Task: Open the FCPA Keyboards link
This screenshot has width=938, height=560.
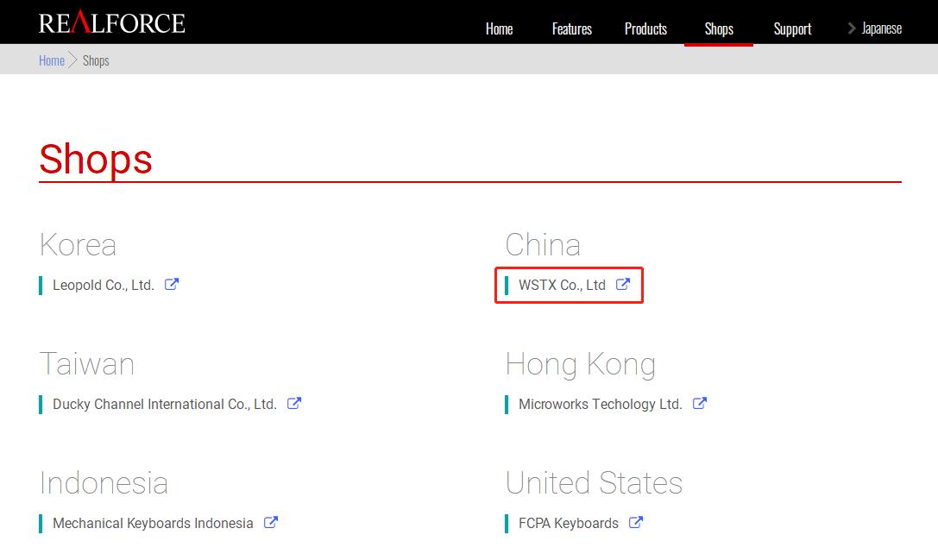Action: click(x=569, y=523)
